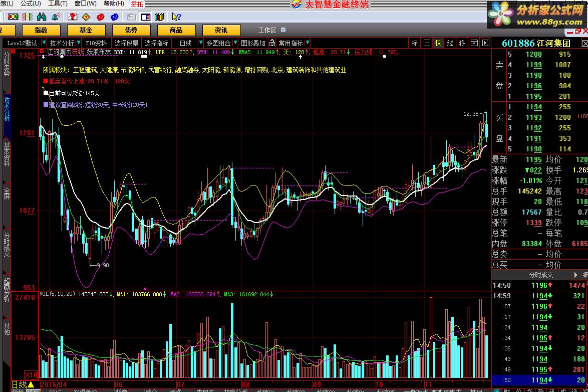
Task: Expand the 工作区 workspace dropdown
Action: [x=283, y=30]
